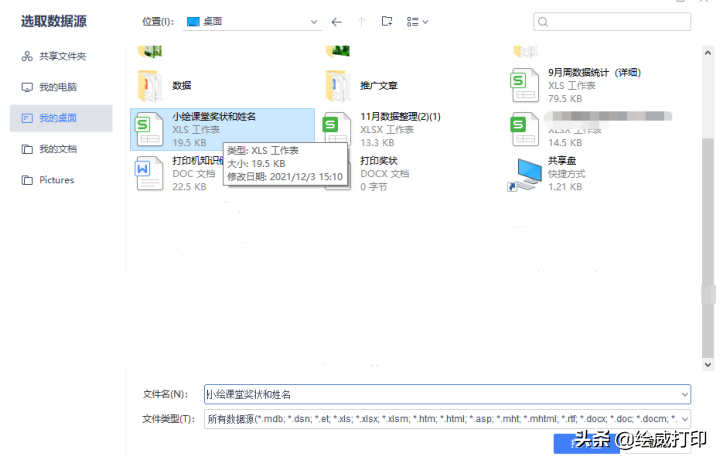Create a new folder
721x462 pixels.
click(387, 21)
